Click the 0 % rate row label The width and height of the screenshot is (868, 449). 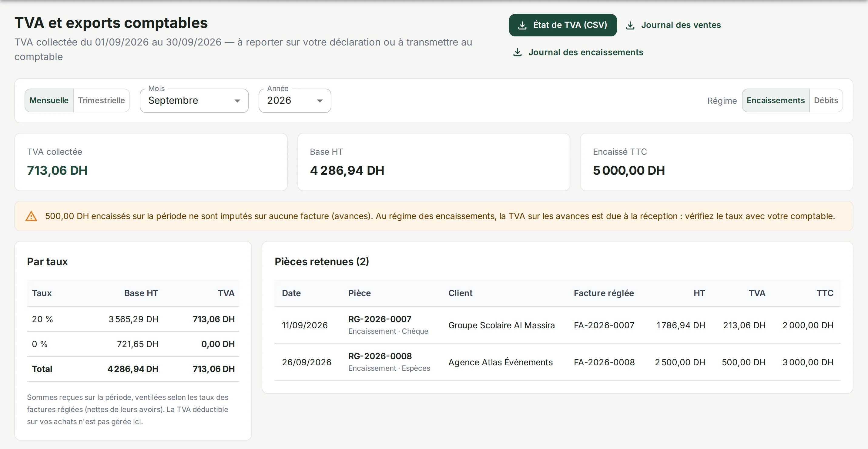(40, 344)
